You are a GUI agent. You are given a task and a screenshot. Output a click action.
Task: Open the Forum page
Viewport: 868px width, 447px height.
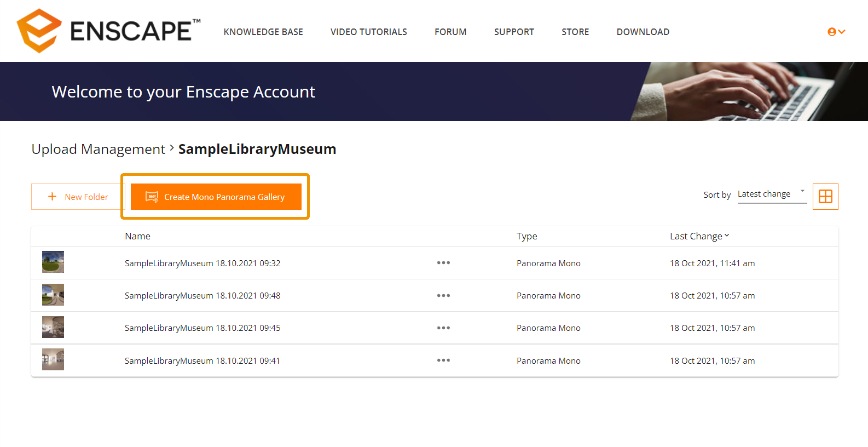[450, 32]
